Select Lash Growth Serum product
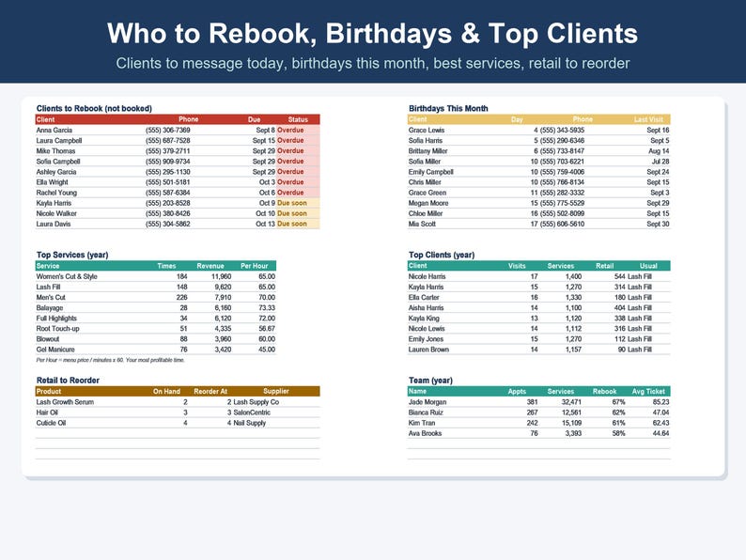 [65, 402]
